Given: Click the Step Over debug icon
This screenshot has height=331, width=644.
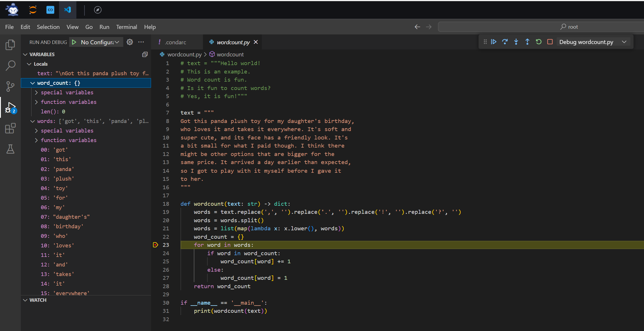Looking at the screenshot, I should pos(505,42).
